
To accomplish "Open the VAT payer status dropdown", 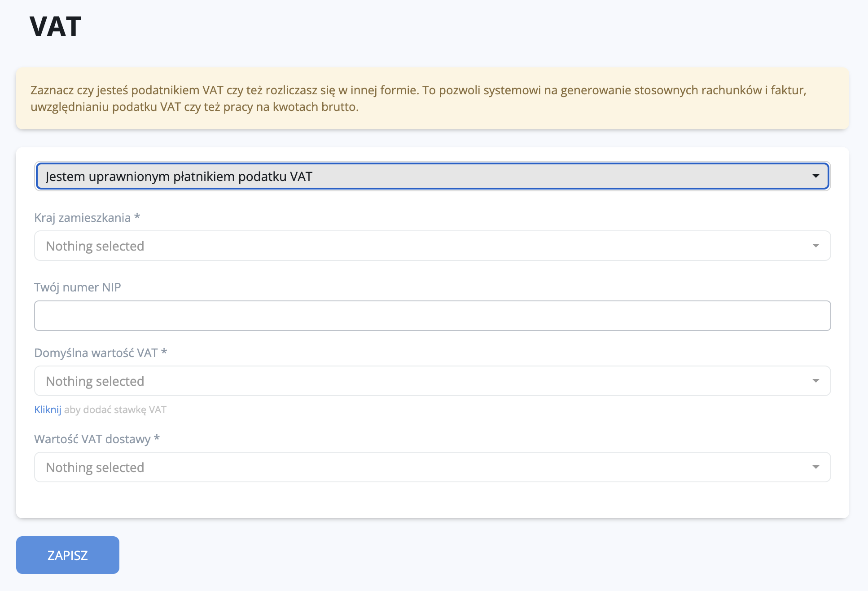I will click(432, 176).
